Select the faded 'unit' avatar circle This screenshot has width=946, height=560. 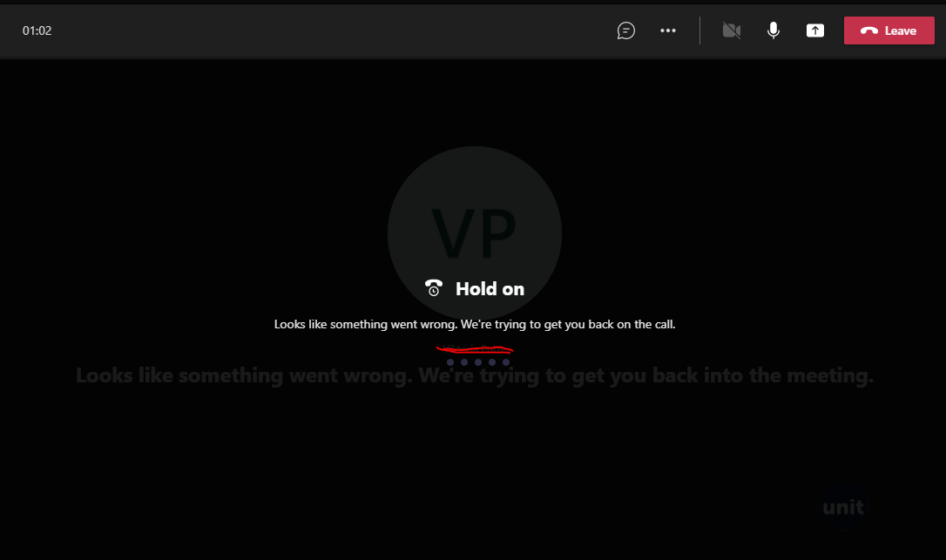click(x=843, y=506)
